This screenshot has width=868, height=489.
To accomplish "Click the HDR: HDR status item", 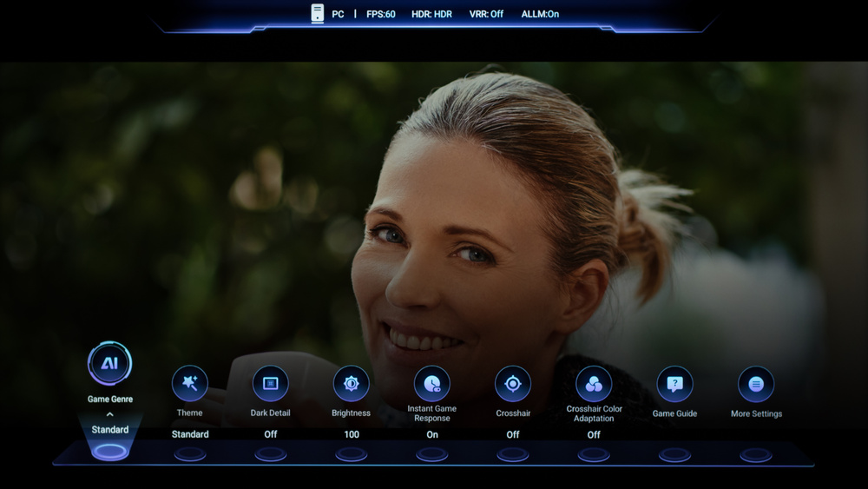I will click(431, 15).
